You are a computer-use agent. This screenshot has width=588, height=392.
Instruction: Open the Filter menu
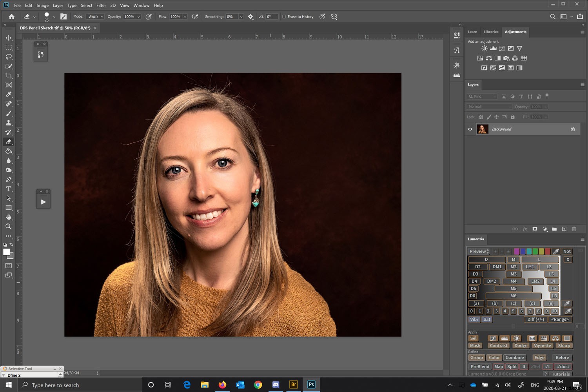click(x=101, y=5)
